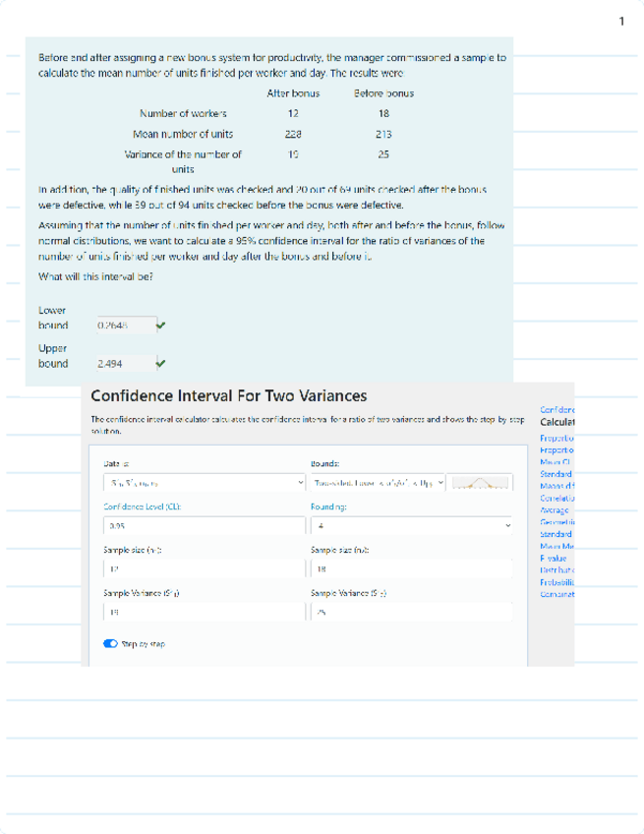Image resolution: width=644 pixels, height=834 pixels.
Task: Click the green checkmark beside Lower bound
Action: 161,325
